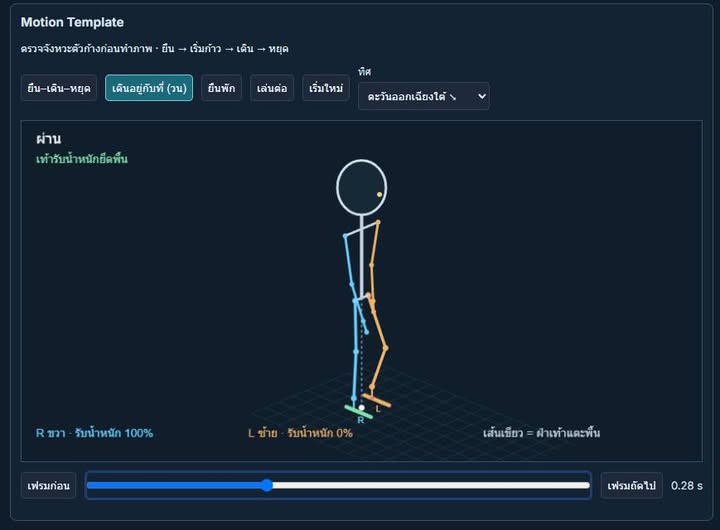720x530 pixels.
Task: Click the green right foot marker labeled R
Action: tap(359, 412)
